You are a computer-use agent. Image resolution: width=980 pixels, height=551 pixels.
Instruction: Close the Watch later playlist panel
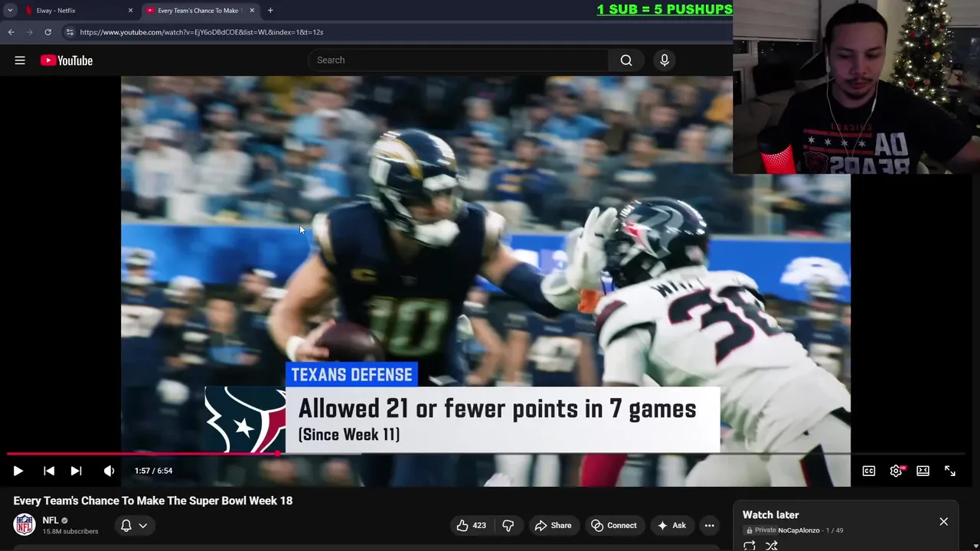944,522
